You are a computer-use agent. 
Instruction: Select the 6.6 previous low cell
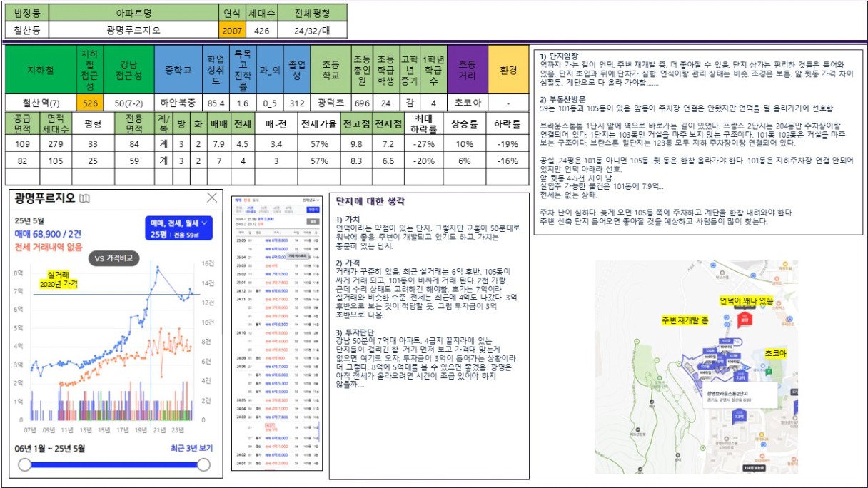(388, 161)
